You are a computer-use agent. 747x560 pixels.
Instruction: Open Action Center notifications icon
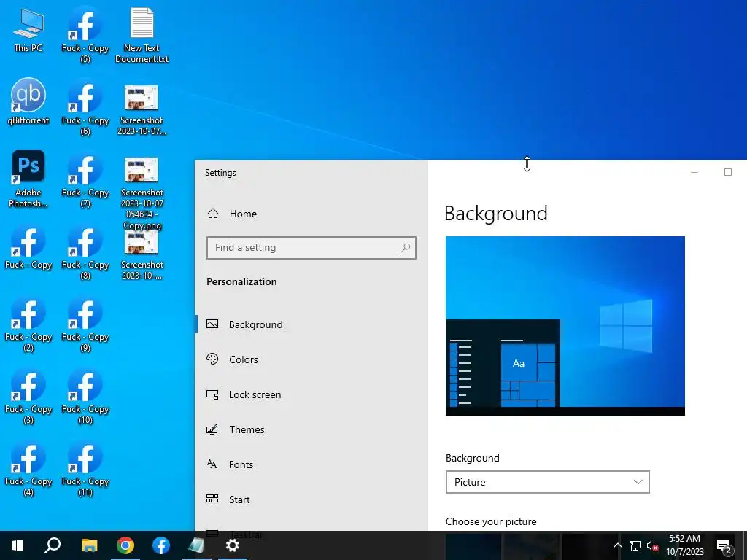click(724, 546)
